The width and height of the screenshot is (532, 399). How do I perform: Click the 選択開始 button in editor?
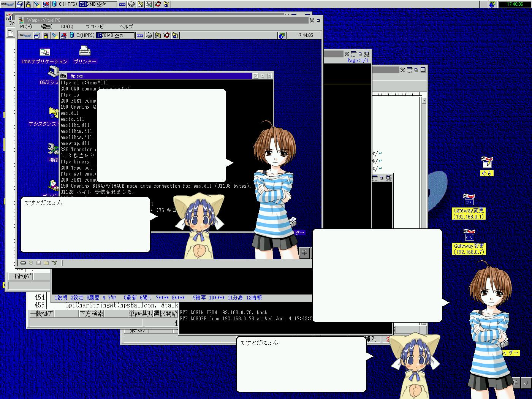[165, 313]
